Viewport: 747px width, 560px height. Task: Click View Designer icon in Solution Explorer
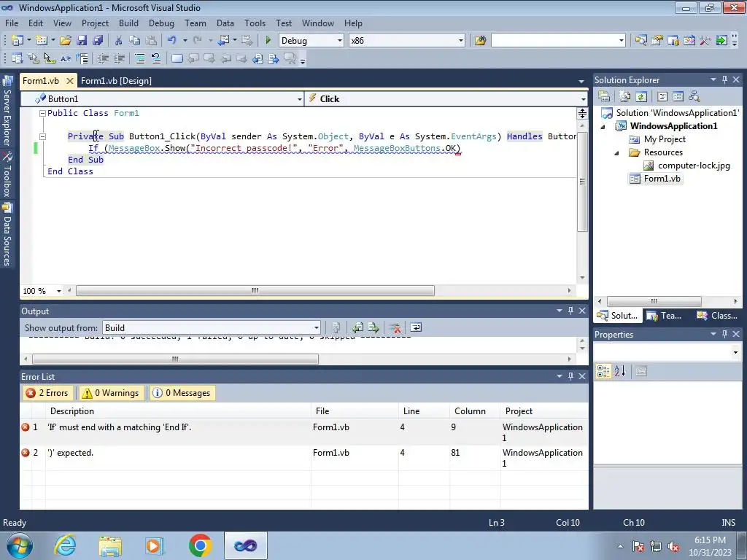pos(678,97)
